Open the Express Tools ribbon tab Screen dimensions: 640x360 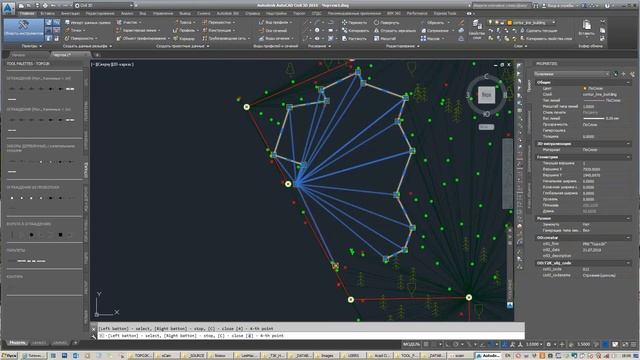pyautogui.click(x=445, y=13)
